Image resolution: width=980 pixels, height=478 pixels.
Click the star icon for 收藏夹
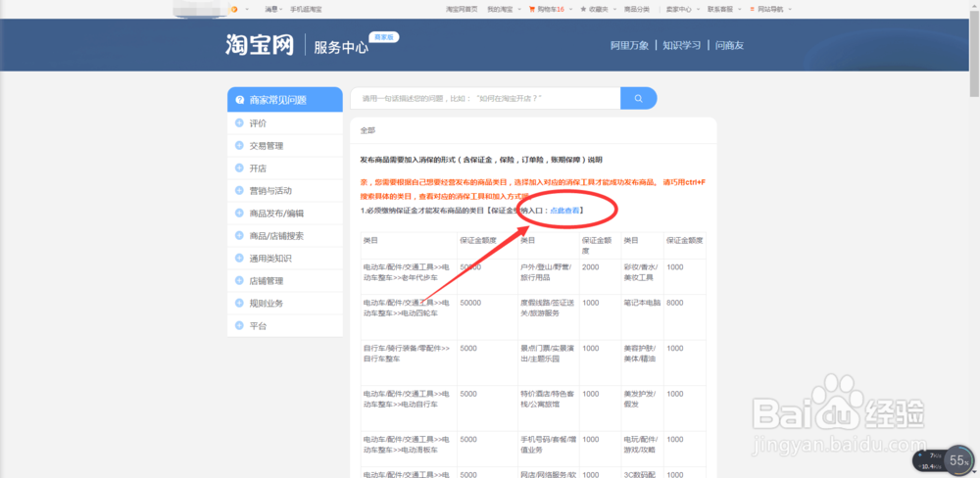click(583, 10)
